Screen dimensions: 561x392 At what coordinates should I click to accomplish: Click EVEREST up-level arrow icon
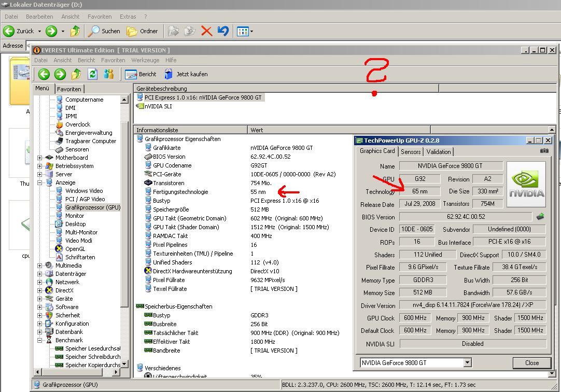point(76,74)
